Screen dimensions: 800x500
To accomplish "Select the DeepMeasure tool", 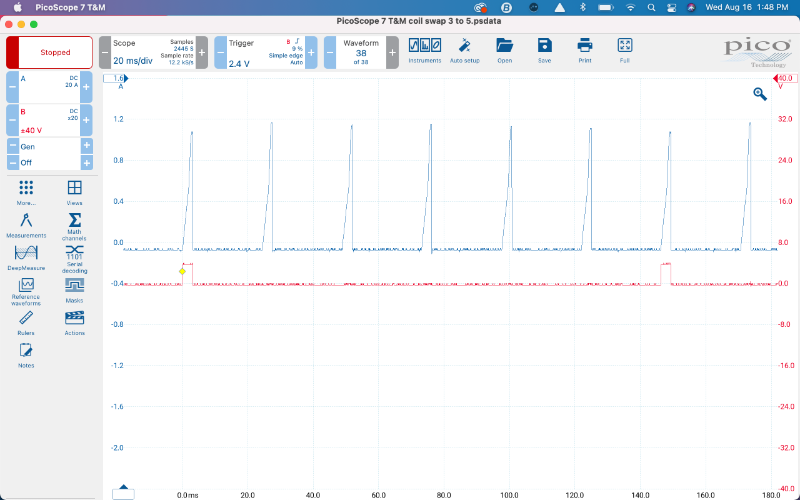I will pyautogui.click(x=26, y=256).
